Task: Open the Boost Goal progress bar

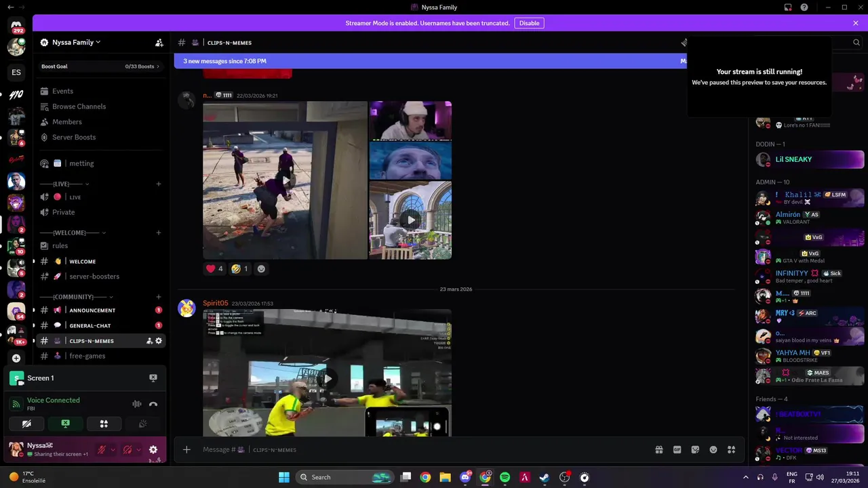Action: click(100, 66)
